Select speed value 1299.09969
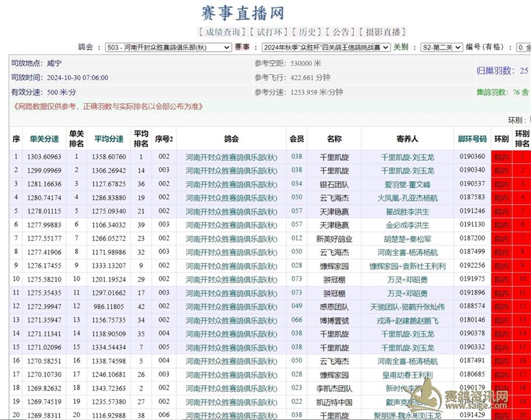The image size is (531, 420). click(45, 170)
